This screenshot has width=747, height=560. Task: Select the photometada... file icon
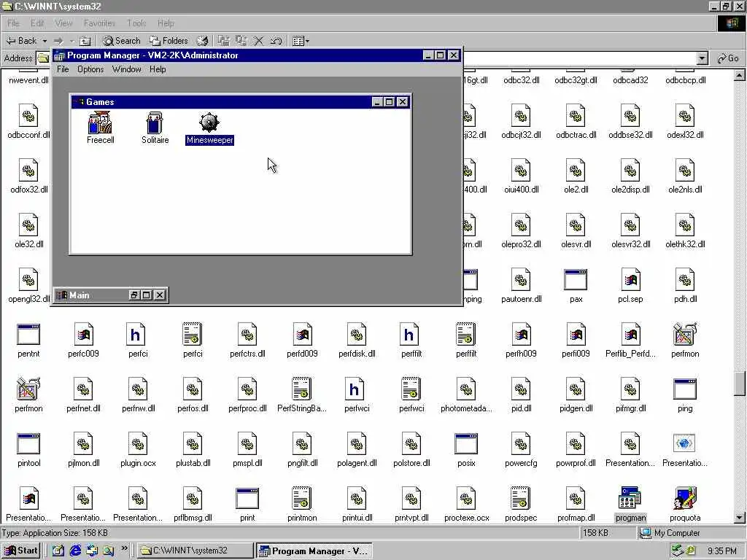[x=466, y=389]
